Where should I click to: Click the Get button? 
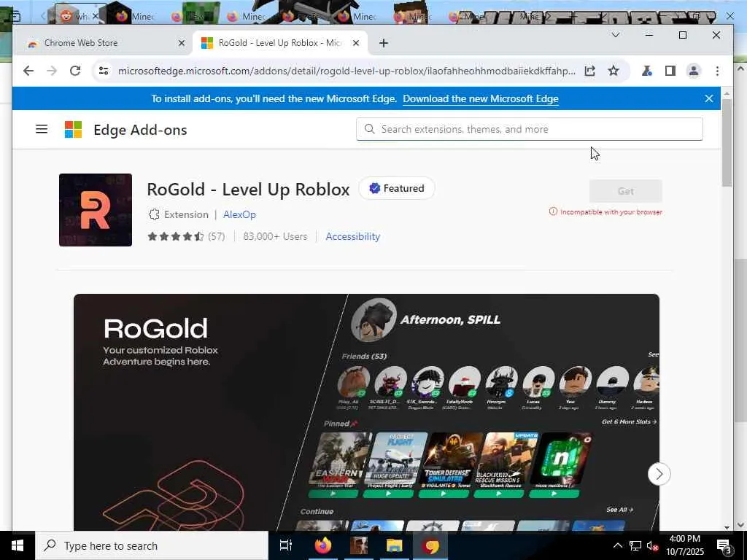(x=625, y=191)
